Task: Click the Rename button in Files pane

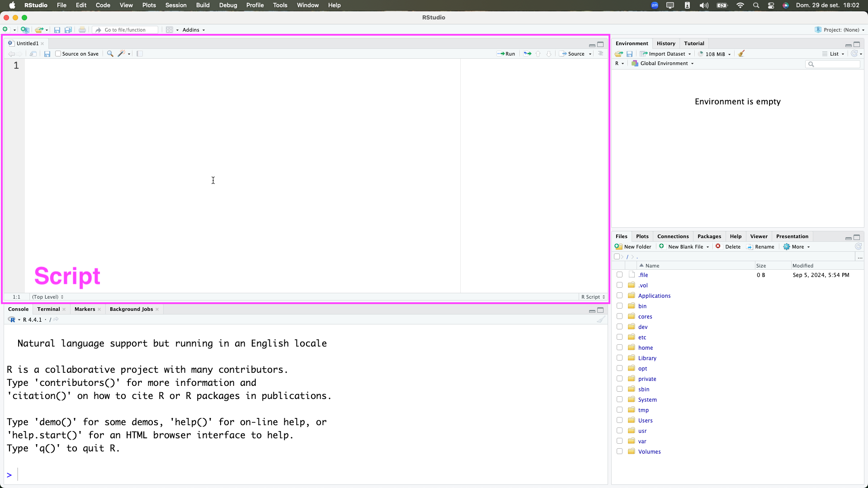Action: [760, 247]
